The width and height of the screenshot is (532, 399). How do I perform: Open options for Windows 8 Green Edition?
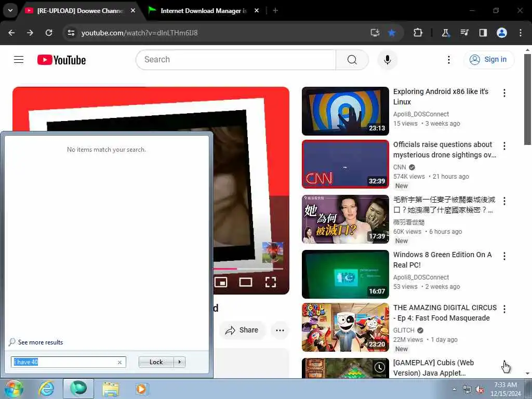(x=504, y=256)
